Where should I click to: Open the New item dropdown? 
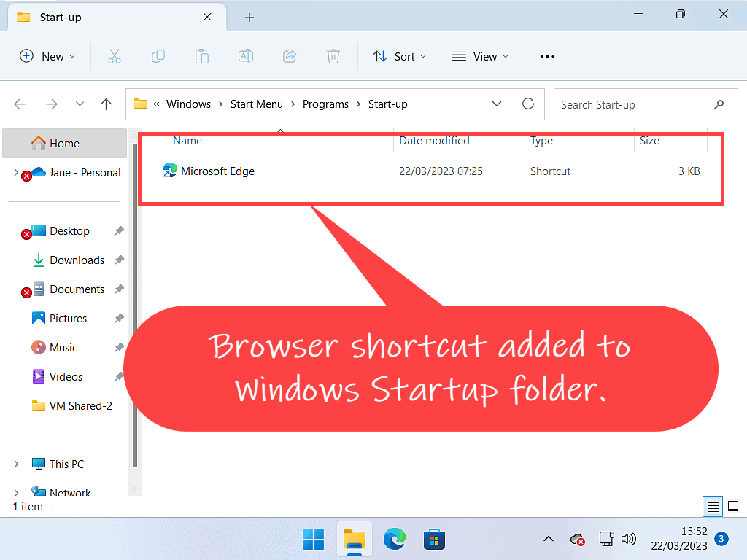click(x=47, y=56)
